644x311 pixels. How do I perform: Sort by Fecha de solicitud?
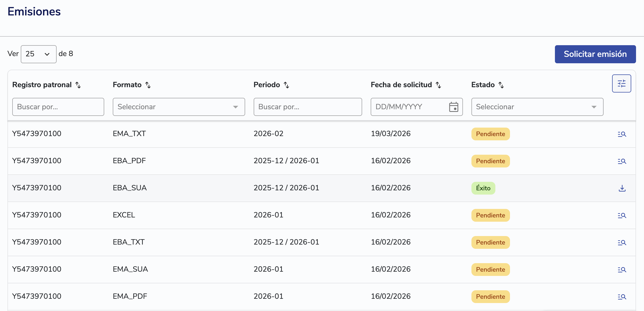(x=438, y=85)
